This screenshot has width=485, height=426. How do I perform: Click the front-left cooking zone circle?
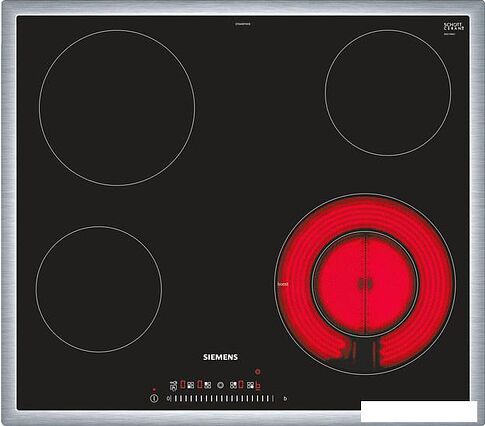[99, 289]
